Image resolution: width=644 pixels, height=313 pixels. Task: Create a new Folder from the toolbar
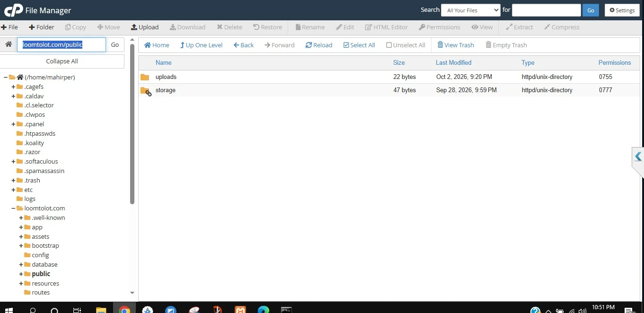coord(42,27)
